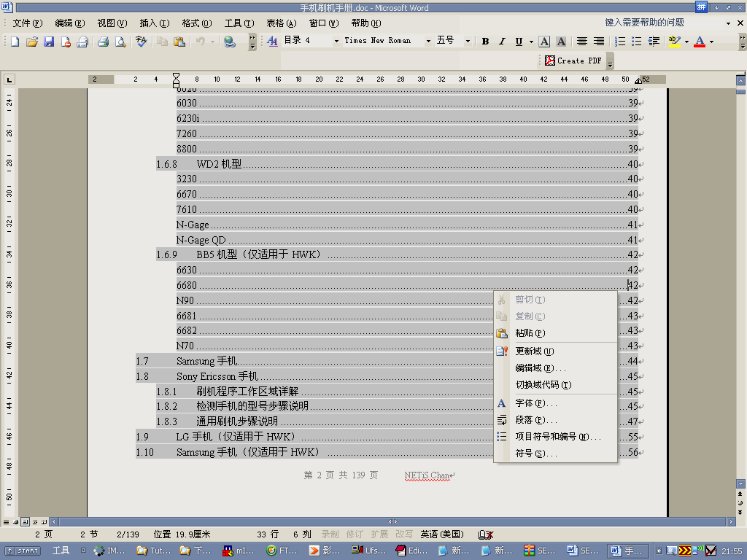Open the font color picker arrow

click(712, 42)
